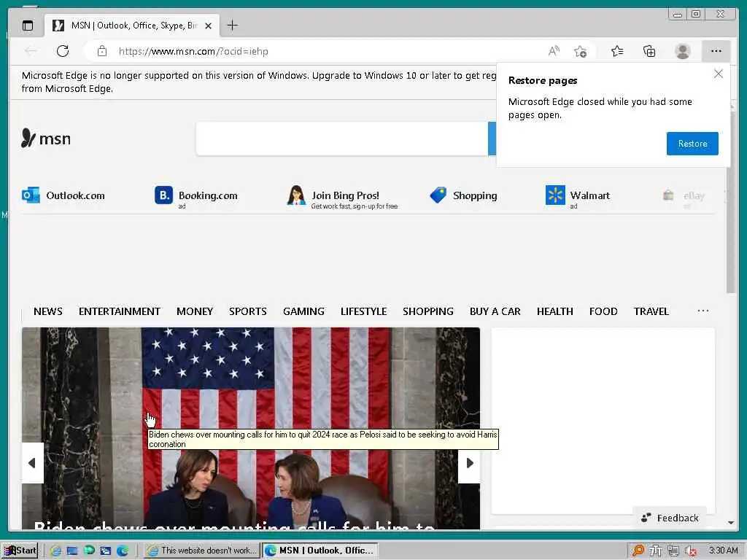This screenshot has height=560, width=747.
Task: Open the NEWS category
Action: pyautogui.click(x=47, y=311)
